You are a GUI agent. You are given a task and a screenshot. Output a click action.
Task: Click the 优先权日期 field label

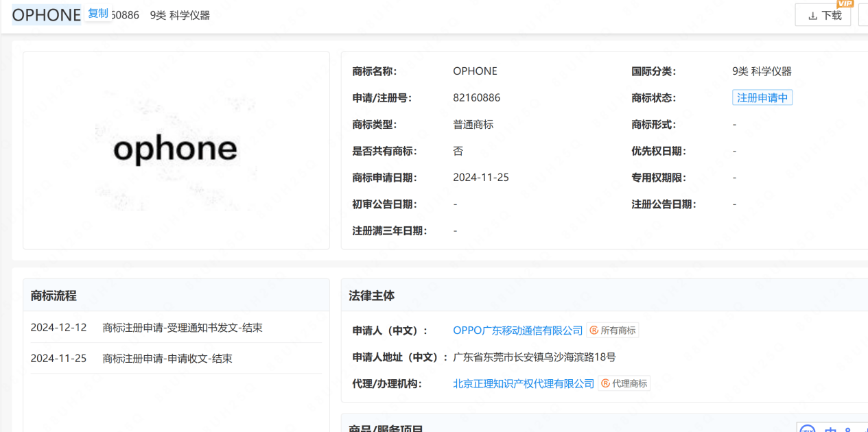659,151
